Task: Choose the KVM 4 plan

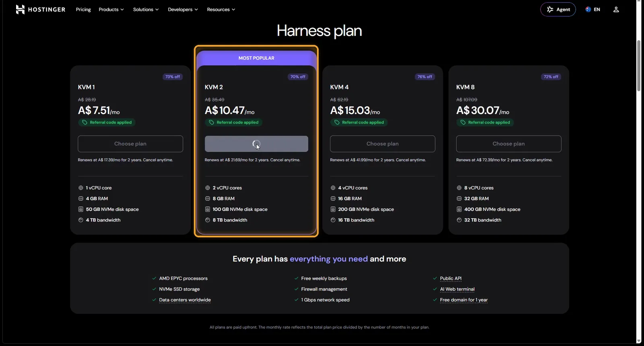Action: 382,144
